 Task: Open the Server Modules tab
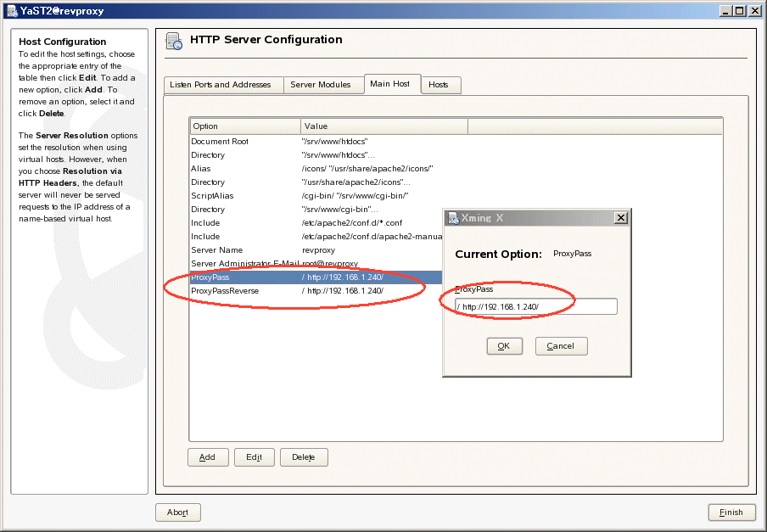324,85
